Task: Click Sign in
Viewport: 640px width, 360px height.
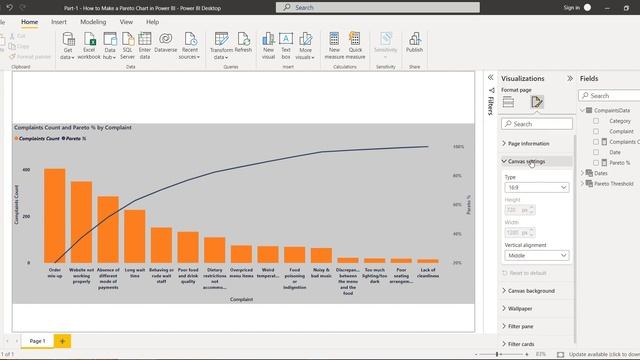Action: click(571, 7)
